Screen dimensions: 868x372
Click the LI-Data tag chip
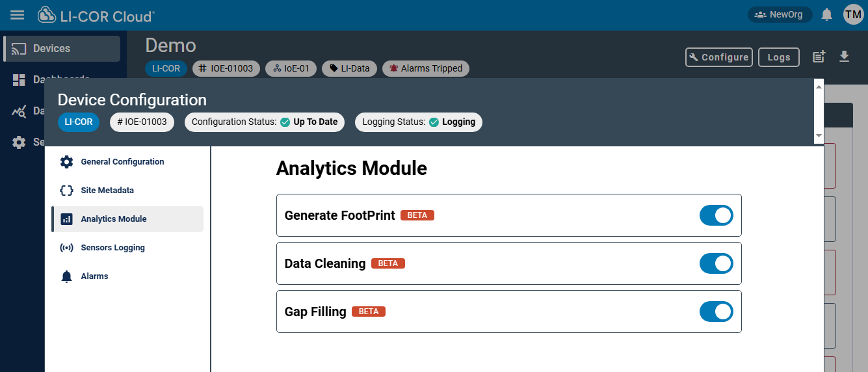tap(349, 68)
